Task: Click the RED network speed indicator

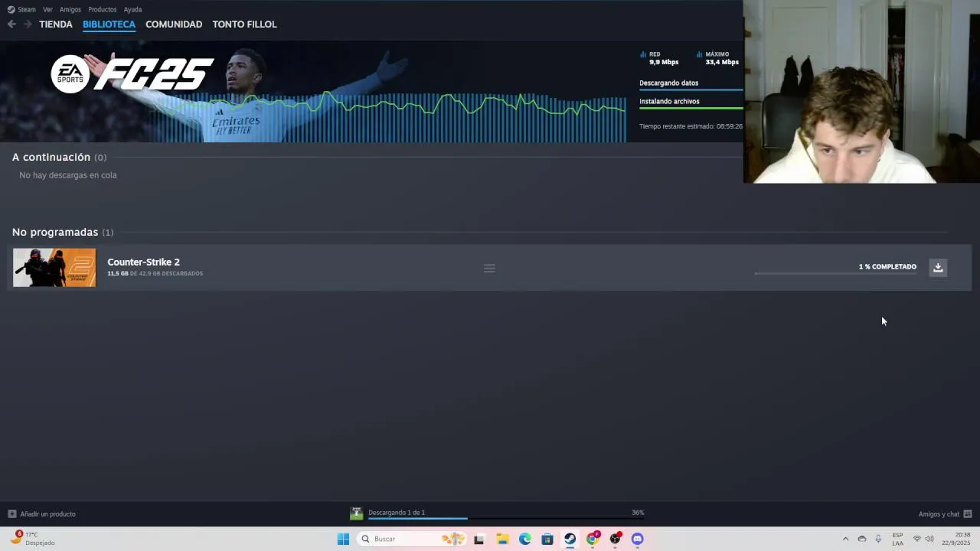Action: [659, 58]
